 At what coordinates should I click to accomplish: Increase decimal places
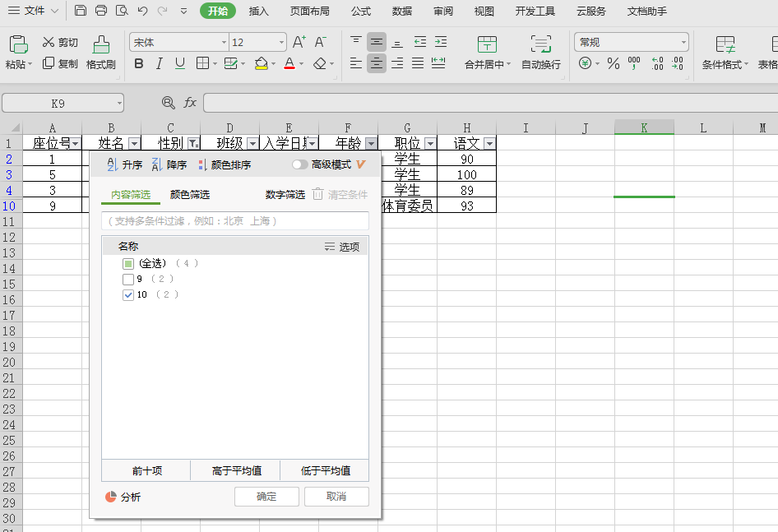657,63
